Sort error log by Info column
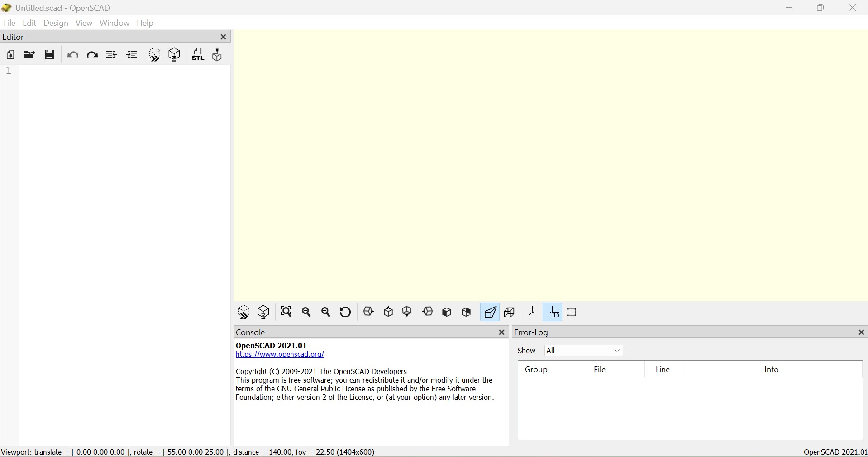Viewport: 868px width, 457px height. (772, 370)
